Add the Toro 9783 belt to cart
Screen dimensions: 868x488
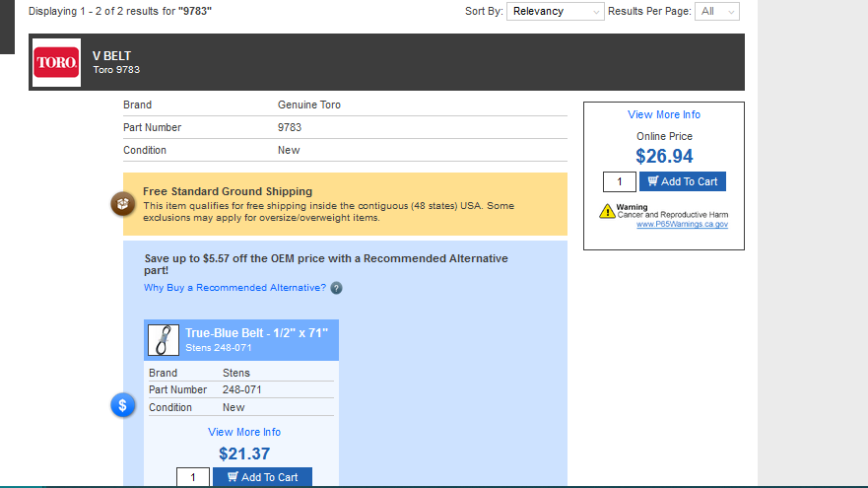682,181
